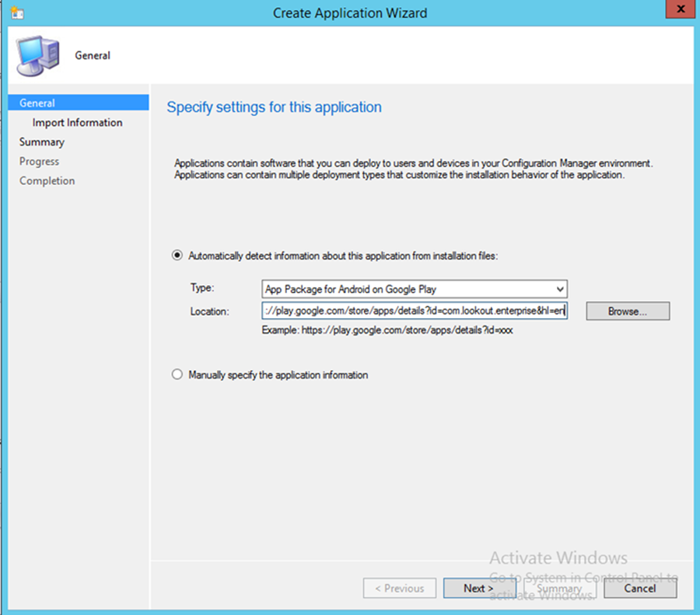Click the 'Applications contain software' description paragraph
The image size is (700, 615).
414,169
